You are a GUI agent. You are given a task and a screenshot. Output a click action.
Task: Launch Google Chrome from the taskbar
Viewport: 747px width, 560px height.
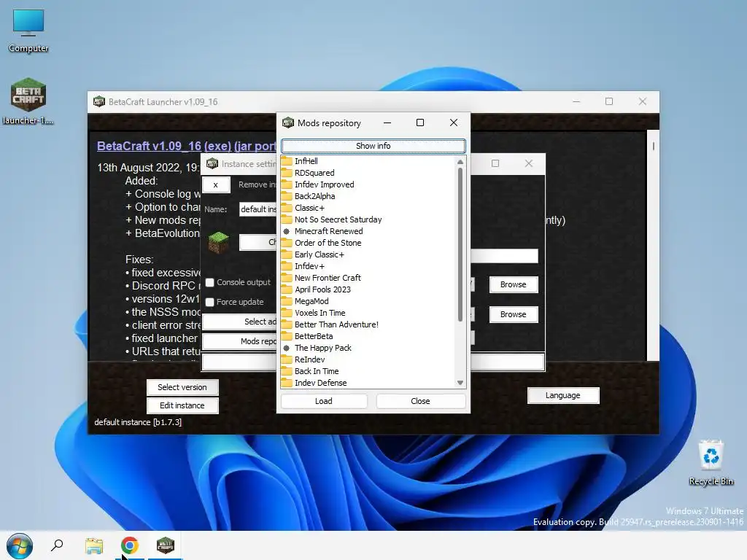pos(130,545)
